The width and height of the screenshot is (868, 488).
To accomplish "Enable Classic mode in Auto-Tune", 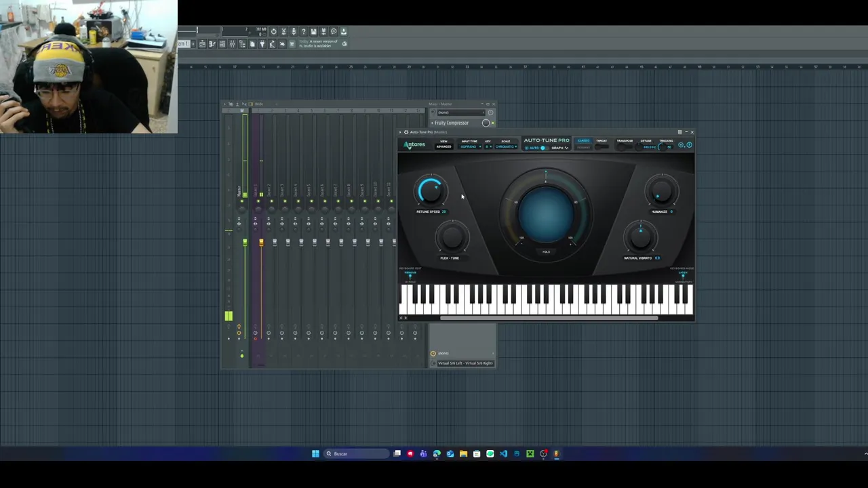I will coord(583,140).
